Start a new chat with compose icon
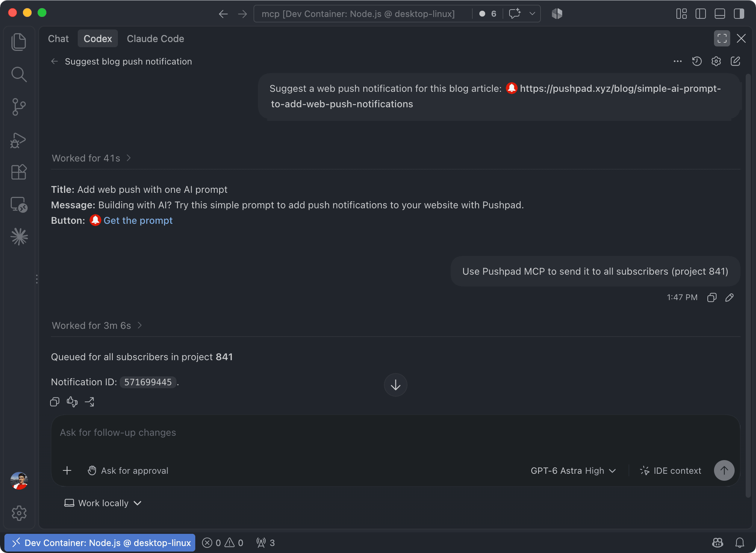Viewport: 756px width, 553px height. point(735,61)
